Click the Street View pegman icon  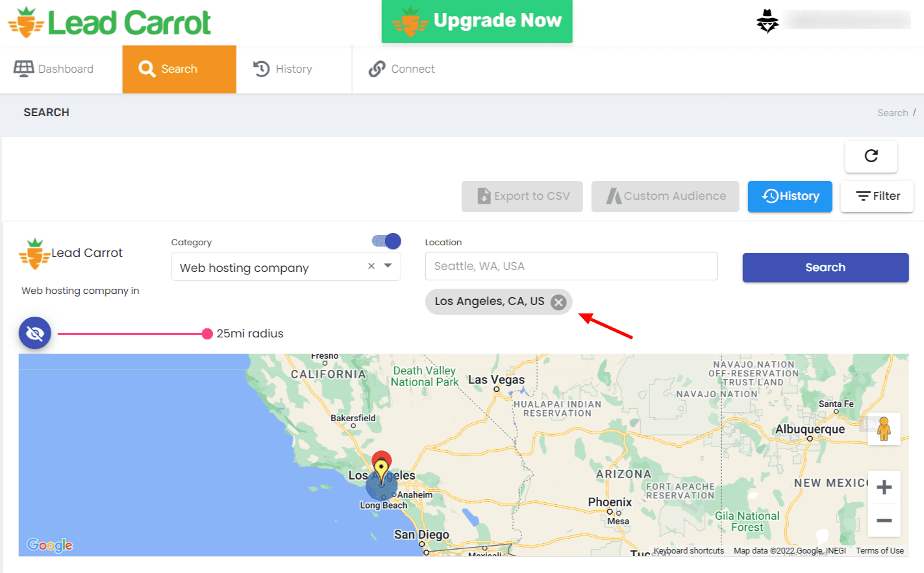(884, 429)
